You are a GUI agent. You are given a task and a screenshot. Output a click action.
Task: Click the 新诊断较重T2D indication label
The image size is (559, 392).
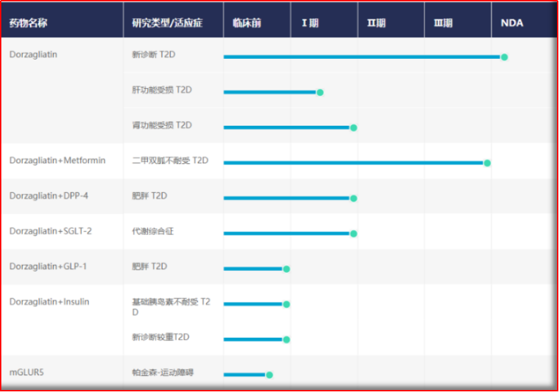click(161, 337)
